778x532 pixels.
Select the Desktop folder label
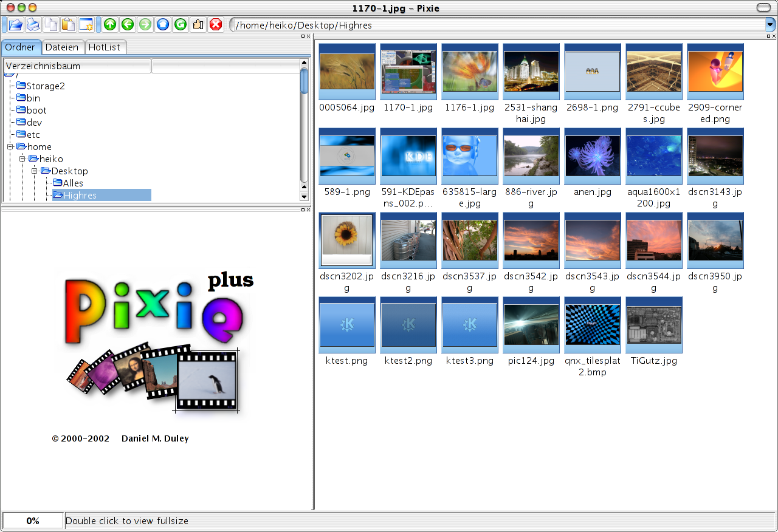pyautogui.click(x=70, y=171)
